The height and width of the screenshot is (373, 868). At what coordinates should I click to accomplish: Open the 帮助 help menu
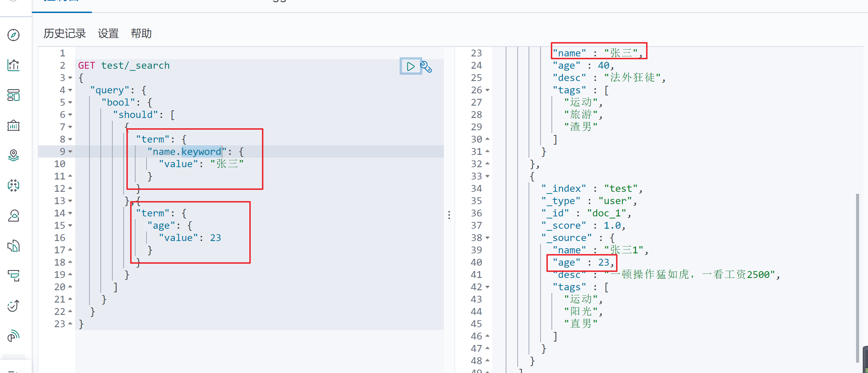point(141,34)
